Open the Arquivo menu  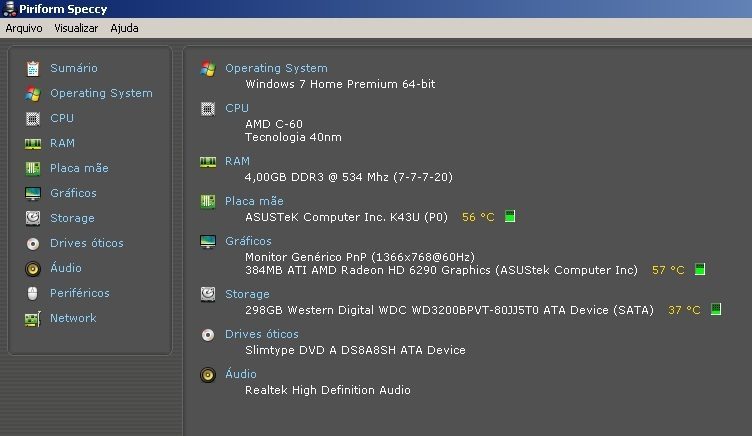24,28
